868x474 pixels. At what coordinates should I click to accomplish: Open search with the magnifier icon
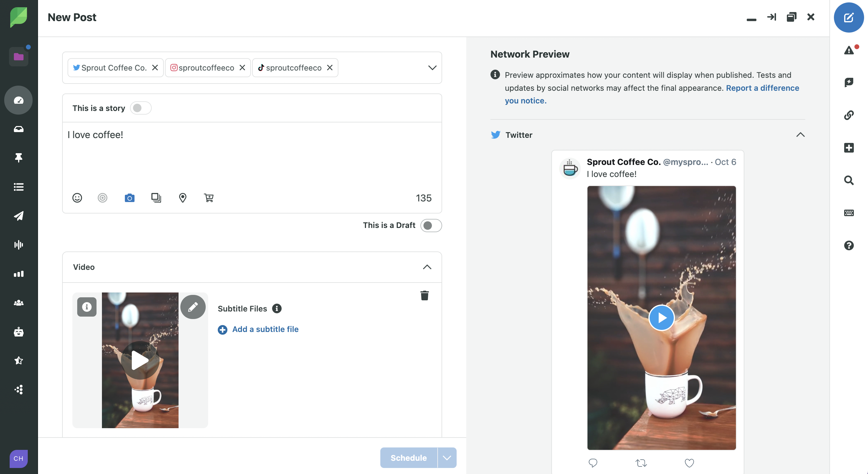(849, 180)
